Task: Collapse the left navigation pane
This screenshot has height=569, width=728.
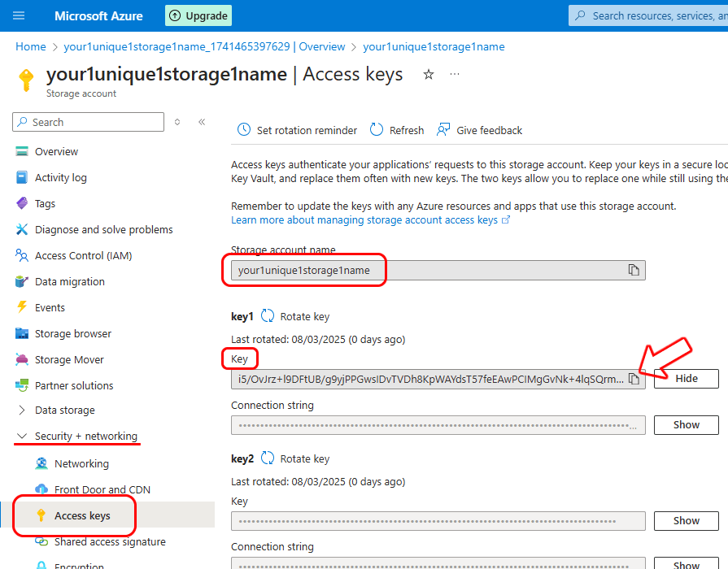Action: 202,122
